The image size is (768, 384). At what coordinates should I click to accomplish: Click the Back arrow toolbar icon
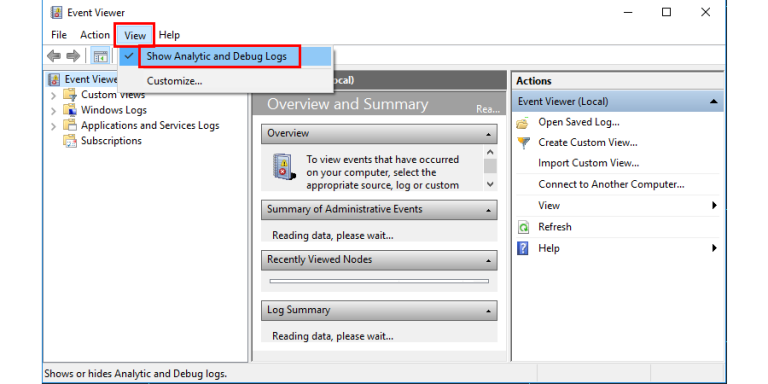pyautogui.click(x=54, y=56)
